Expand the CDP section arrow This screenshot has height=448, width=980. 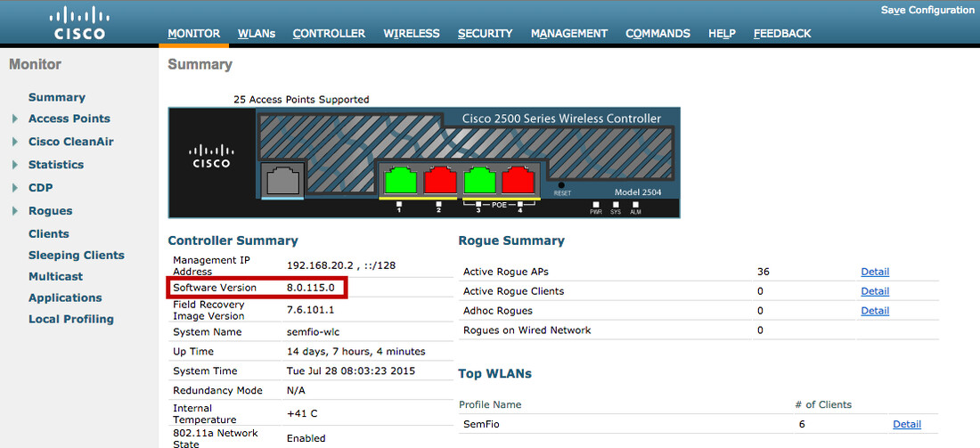(15, 188)
